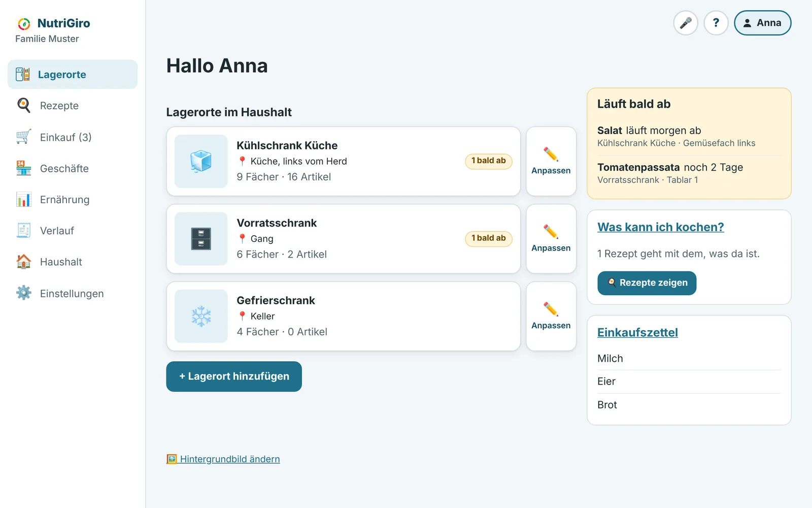Click the ice cube icon of Kühlschrank Küche
This screenshot has width=812, height=508.
click(x=201, y=161)
